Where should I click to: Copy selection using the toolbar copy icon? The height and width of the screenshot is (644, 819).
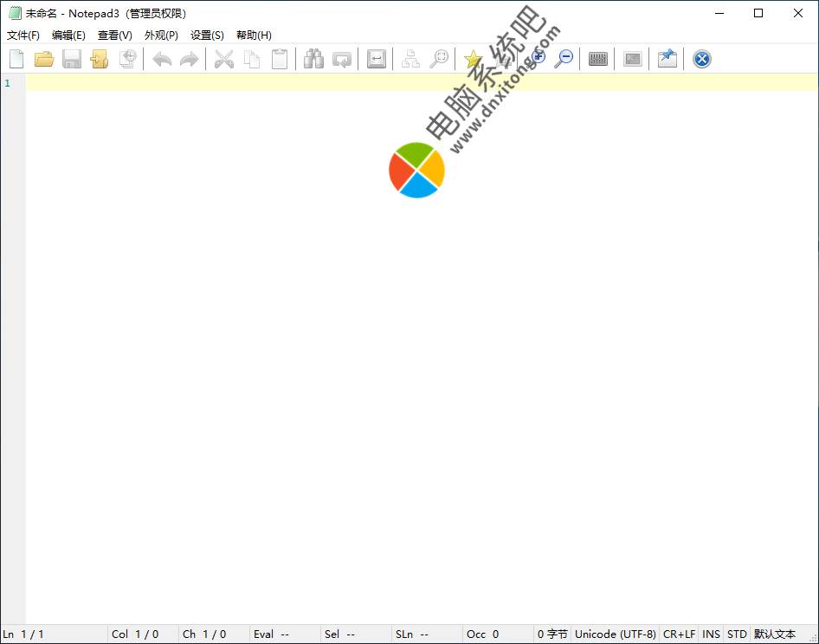click(x=252, y=59)
